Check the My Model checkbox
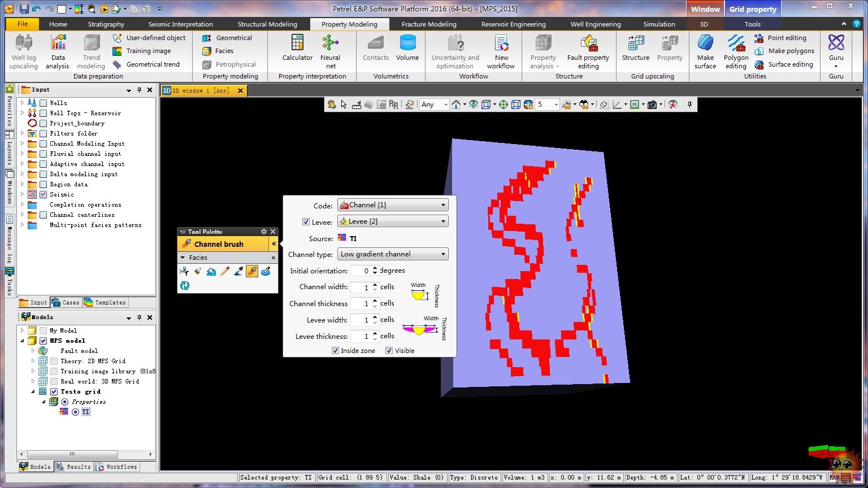The height and width of the screenshot is (488, 868). [44, 330]
